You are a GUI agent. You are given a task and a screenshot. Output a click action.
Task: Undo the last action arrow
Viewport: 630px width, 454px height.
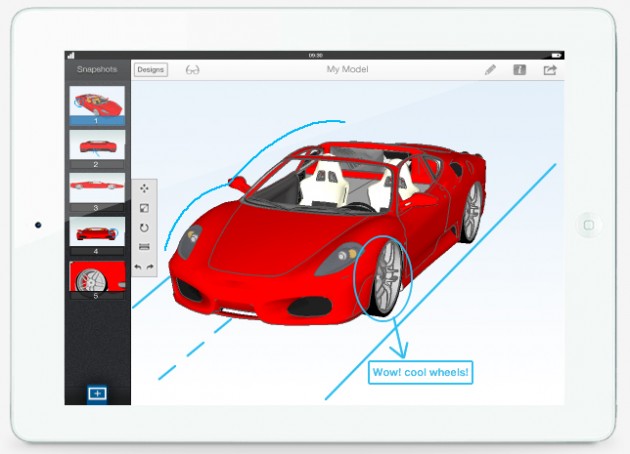tap(138, 267)
